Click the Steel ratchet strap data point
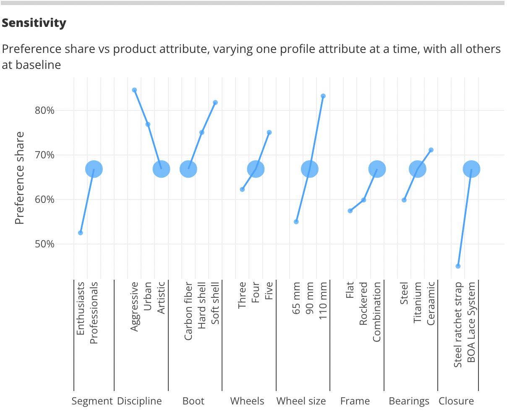 (458, 266)
